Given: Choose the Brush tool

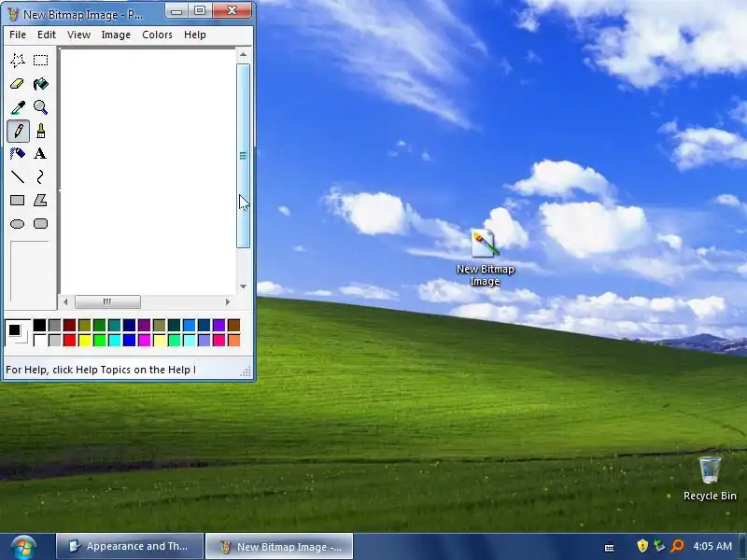Looking at the screenshot, I should point(40,131).
